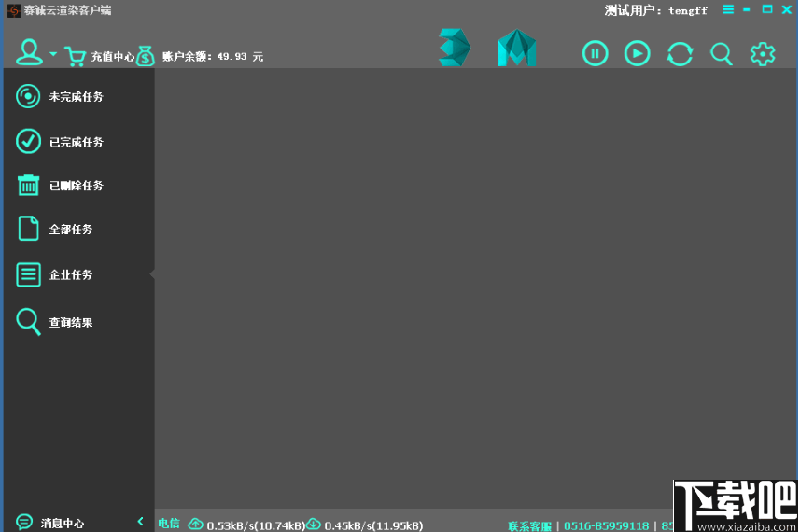The width and height of the screenshot is (800, 532).
Task: Close the render client window
Action: [x=787, y=9]
